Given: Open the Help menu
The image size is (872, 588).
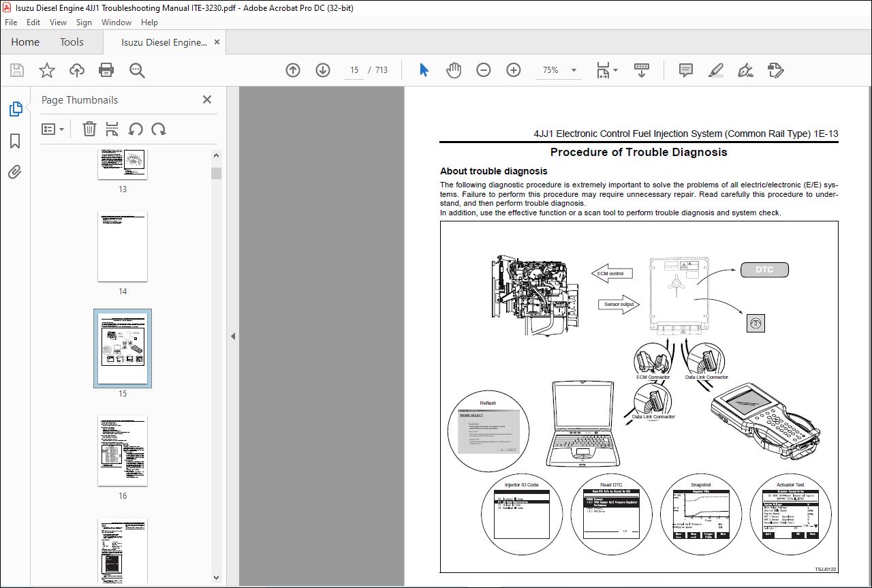Looking at the screenshot, I should point(149,22).
